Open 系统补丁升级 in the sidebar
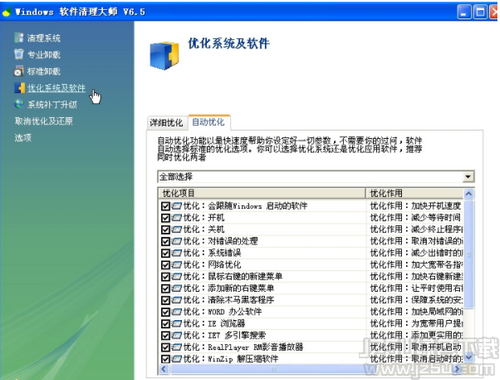Screen dimensions: 500x380 click(52, 105)
